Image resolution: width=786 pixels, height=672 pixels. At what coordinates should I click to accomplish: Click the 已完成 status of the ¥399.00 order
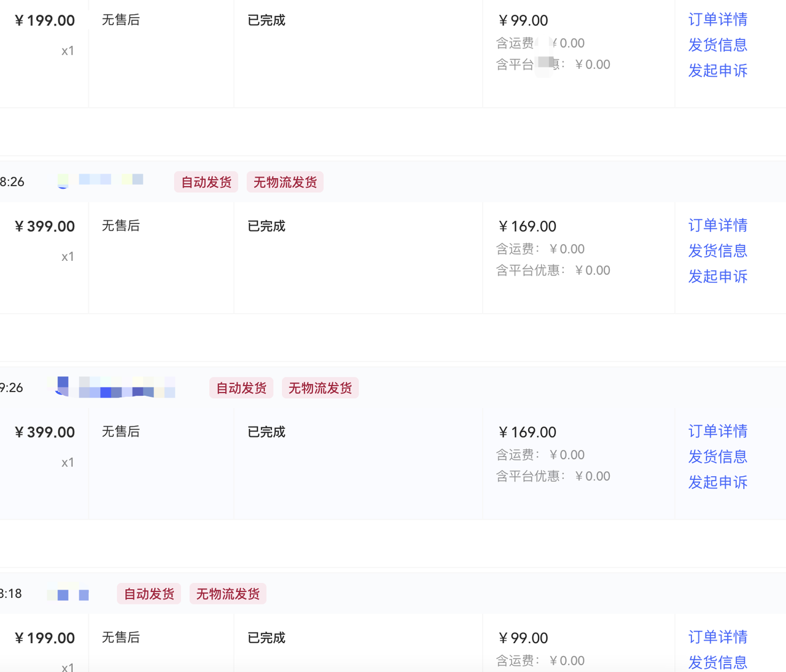pos(265,226)
